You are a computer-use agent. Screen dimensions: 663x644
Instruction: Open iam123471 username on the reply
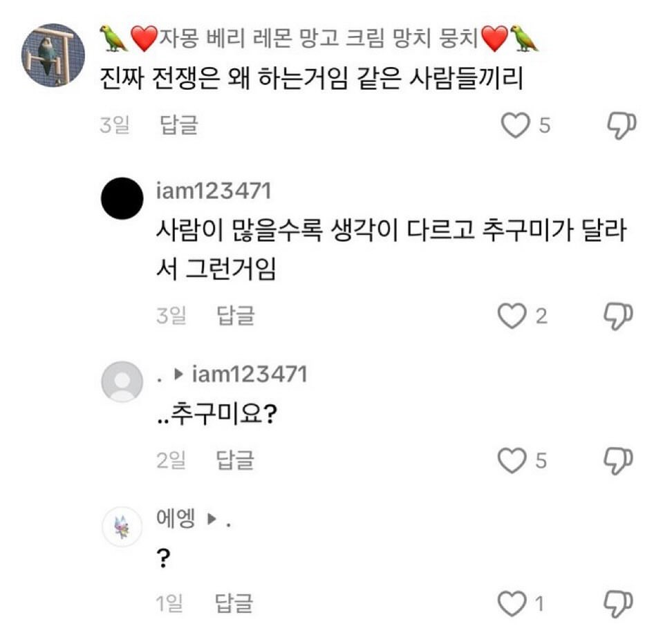214,191
